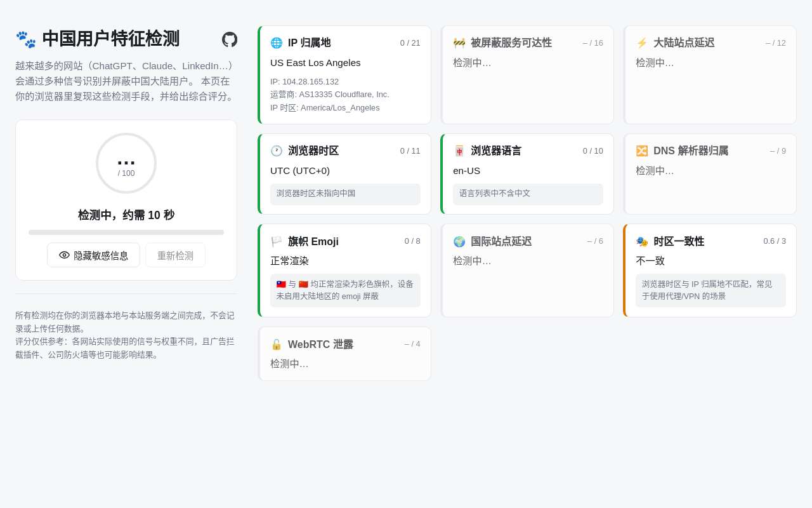Viewport: 812px width, 508px height.
Task: Click the 不一致 result text
Action: tap(650, 261)
